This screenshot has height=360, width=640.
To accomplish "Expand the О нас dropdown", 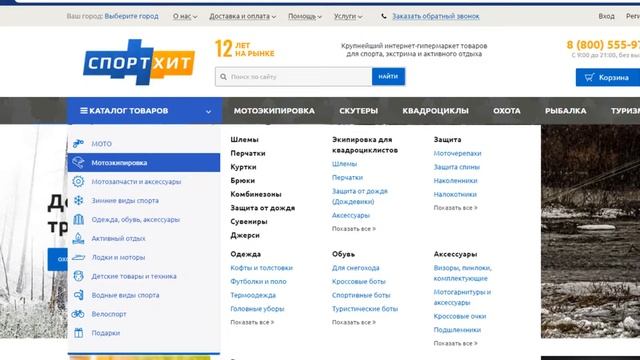I will tap(185, 16).
